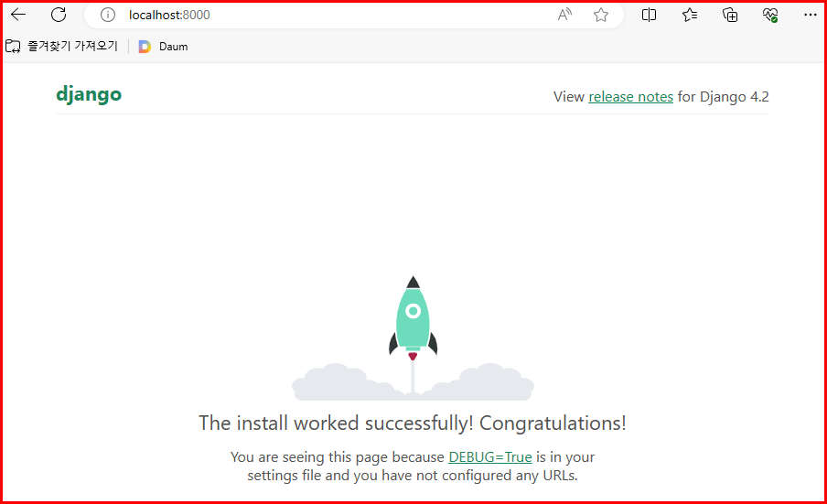This screenshot has width=827, height=504.
Task: Open the Collections icon
Action: [x=730, y=15]
